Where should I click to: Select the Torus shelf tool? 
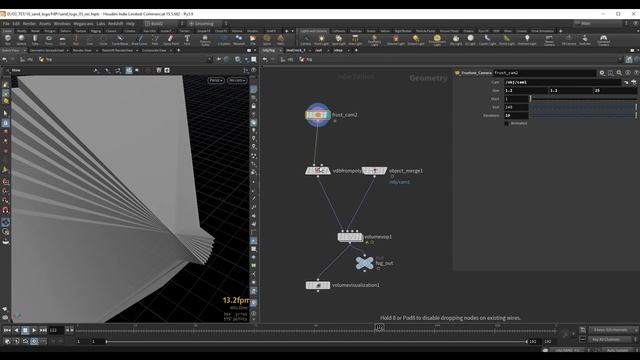[49, 40]
